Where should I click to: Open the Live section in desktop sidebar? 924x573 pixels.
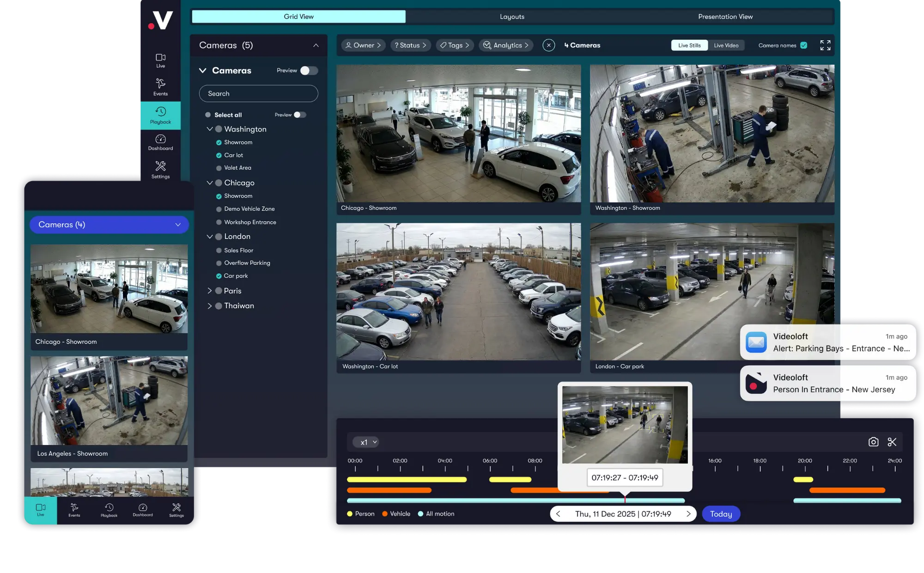tap(160, 61)
